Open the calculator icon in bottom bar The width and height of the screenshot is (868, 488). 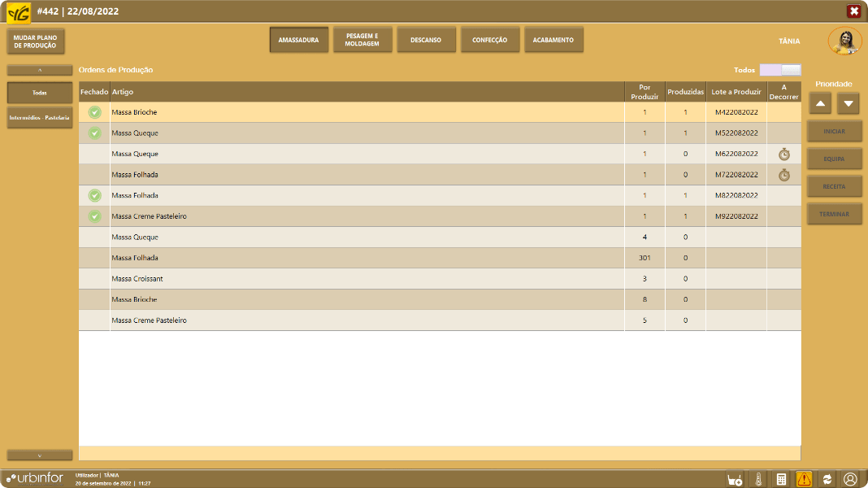click(781, 479)
